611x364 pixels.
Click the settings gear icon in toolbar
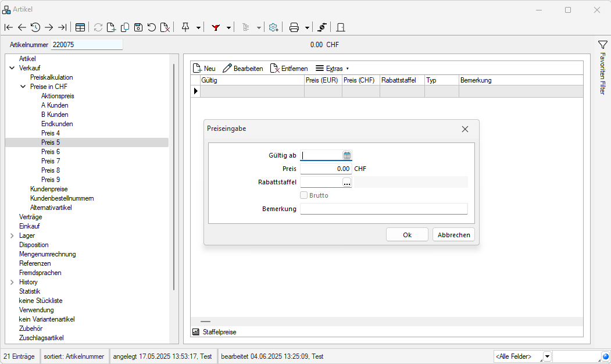(x=273, y=27)
